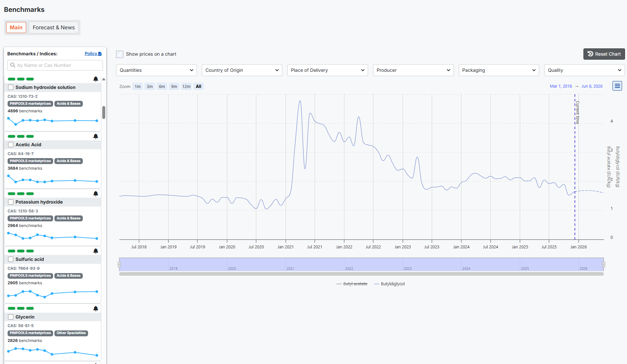627x364 pixels.
Task: Open the Quantities dropdown
Action: (156, 70)
